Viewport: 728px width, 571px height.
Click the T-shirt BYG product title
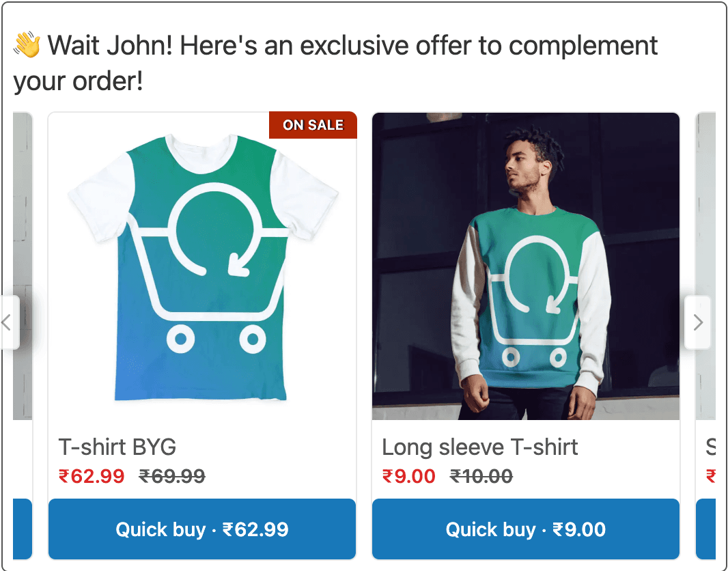117,447
